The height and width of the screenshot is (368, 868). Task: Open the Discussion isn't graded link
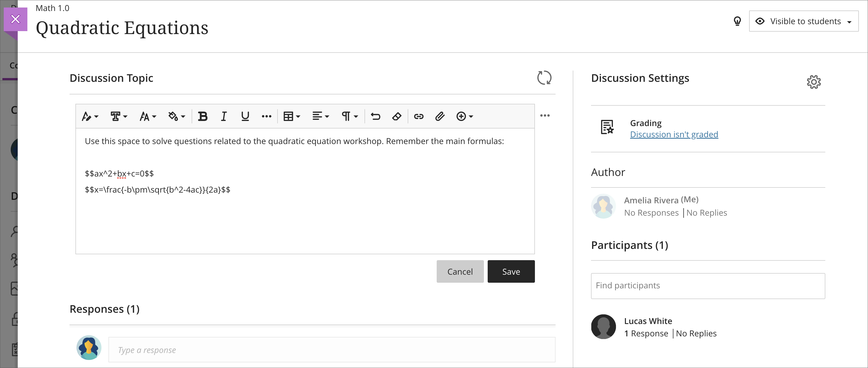[x=674, y=134]
